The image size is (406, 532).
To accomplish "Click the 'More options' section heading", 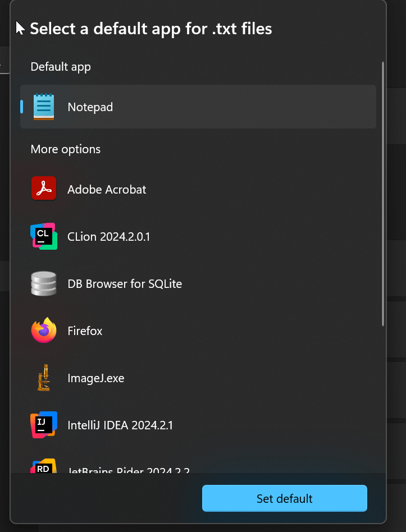I will [x=66, y=149].
